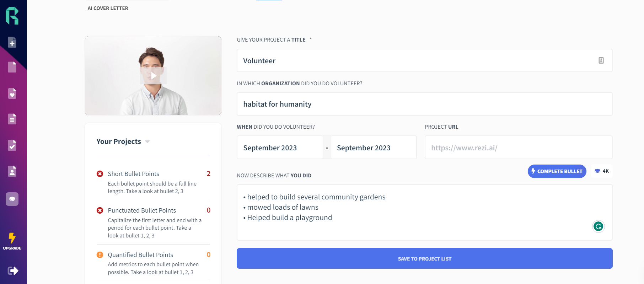This screenshot has height=284, width=644.
Task: Play the tutorial video
Action: pos(153,76)
